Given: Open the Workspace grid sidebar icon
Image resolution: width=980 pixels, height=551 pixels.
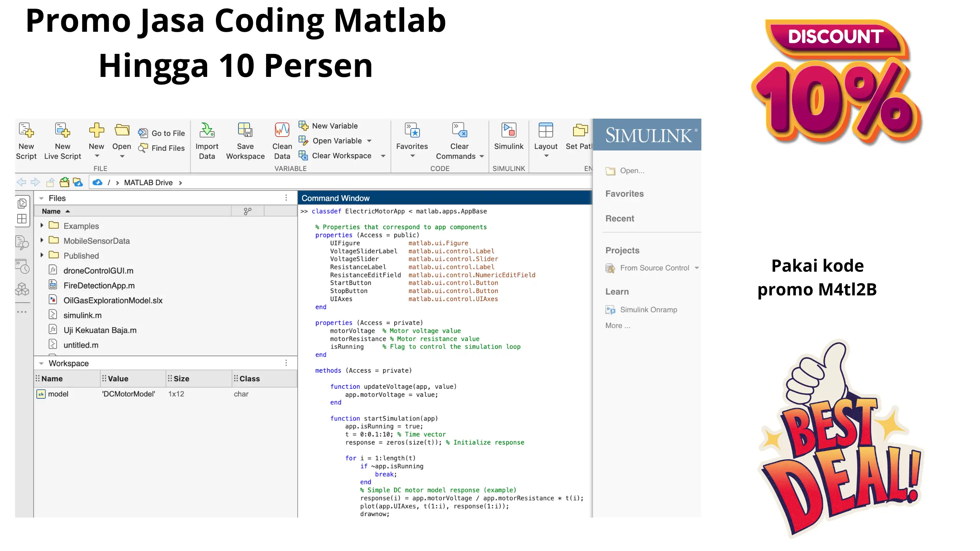Looking at the screenshot, I should click(22, 219).
